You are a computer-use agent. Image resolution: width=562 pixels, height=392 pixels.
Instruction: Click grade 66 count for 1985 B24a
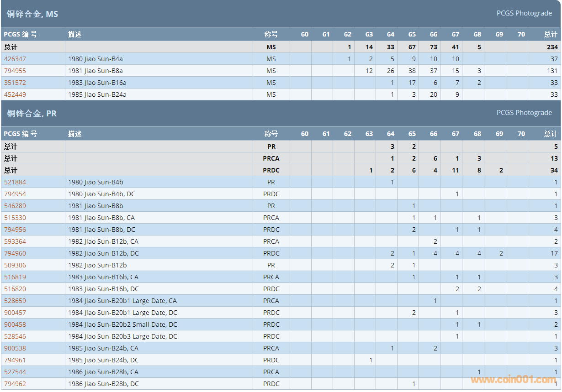[x=433, y=94]
